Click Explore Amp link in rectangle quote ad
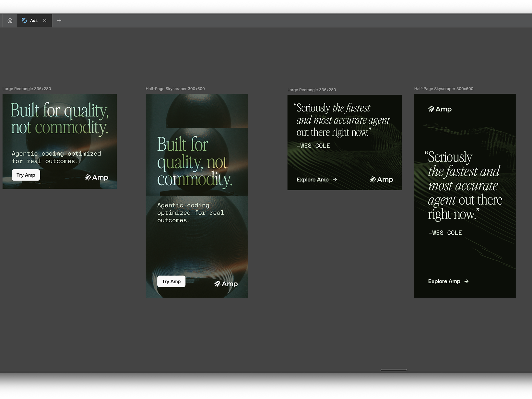This screenshot has height=399, width=532. [x=317, y=180]
